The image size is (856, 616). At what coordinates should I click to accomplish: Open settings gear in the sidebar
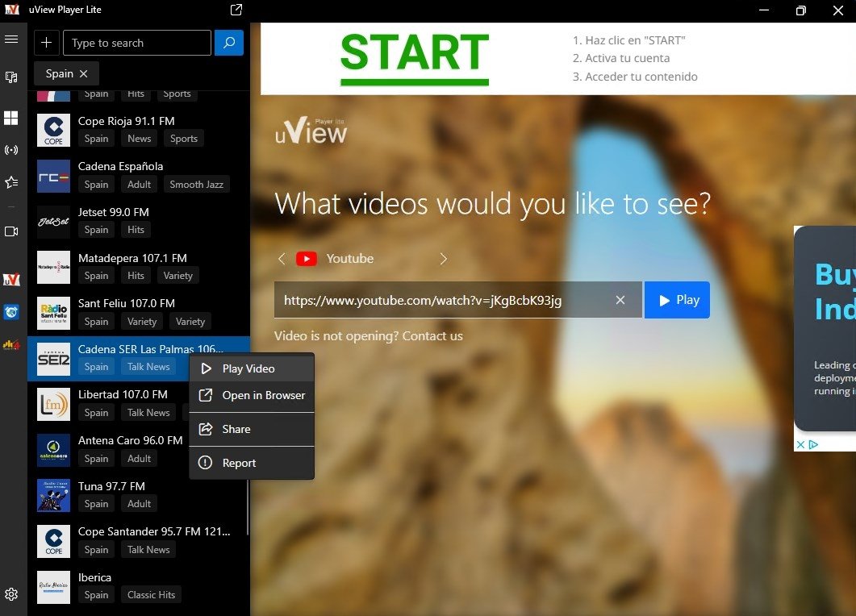pyautogui.click(x=11, y=594)
